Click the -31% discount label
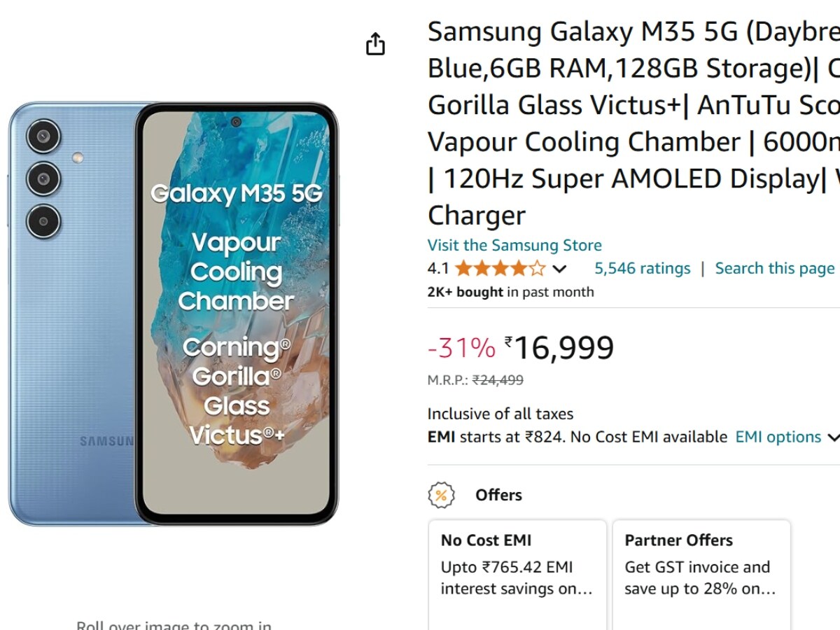840x630 pixels. point(461,346)
